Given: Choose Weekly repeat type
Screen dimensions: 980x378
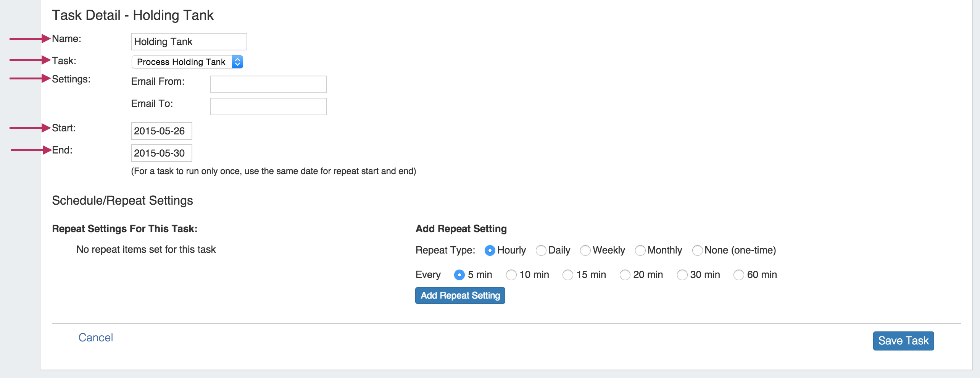Looking at the screenshot, I should tap(585, 250).
